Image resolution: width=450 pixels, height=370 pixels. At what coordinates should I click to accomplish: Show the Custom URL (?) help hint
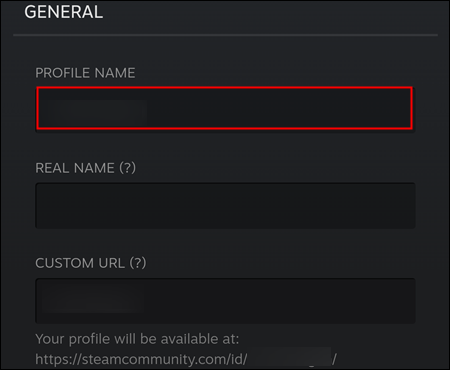pyautogui.click(x=138, y=263)
